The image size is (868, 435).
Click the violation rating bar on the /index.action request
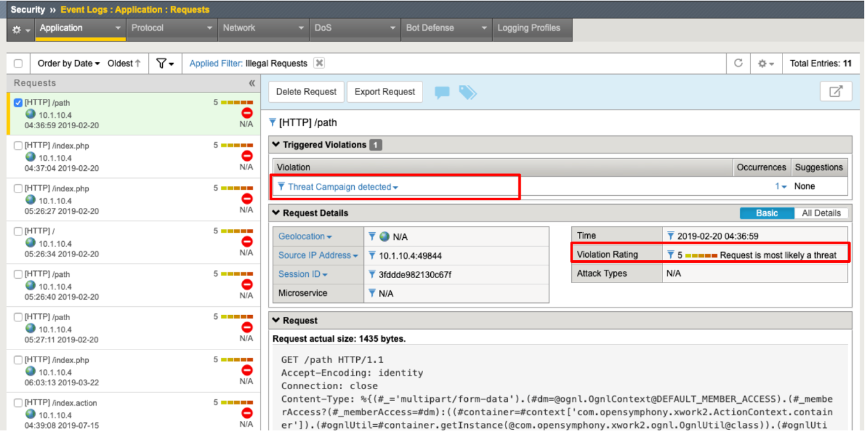pyautogui.click(x=236, y=402)
